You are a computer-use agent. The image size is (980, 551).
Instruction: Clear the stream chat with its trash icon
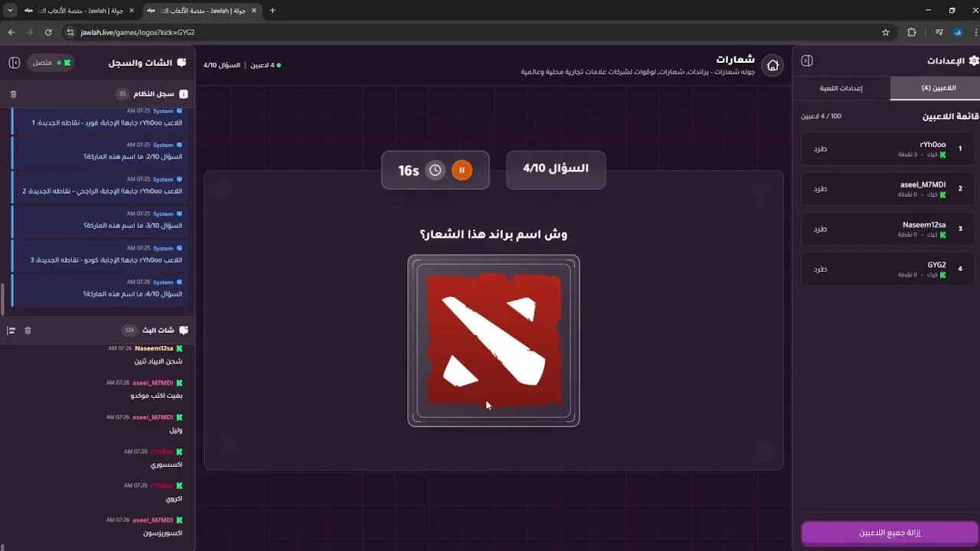tap(28, 331)
